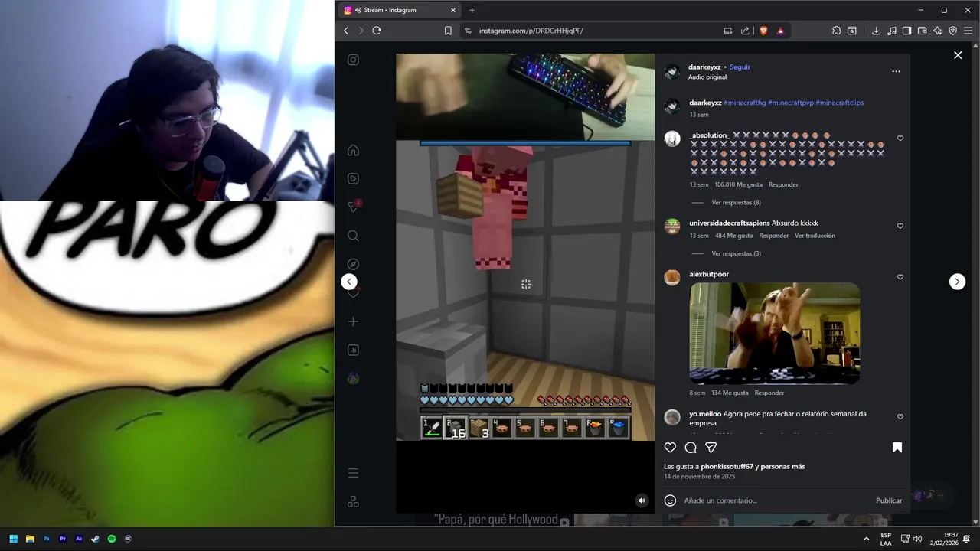The height and width of the screenshot is (551, 980).
Task: Click Ver traducción on Absurdo comment
Action: 815,236
